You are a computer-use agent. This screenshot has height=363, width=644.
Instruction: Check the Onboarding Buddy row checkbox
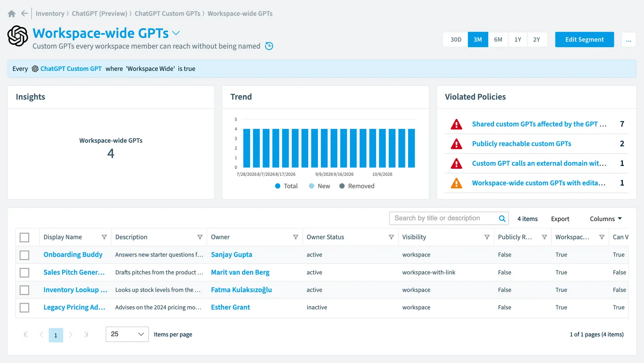coord(25,255)
